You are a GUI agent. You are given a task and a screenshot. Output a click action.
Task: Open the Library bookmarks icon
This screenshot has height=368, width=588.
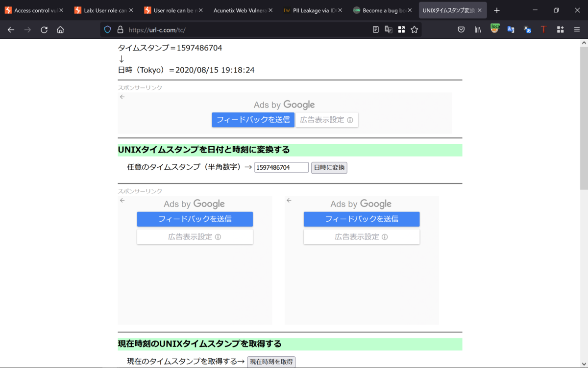tap(478, 29)
